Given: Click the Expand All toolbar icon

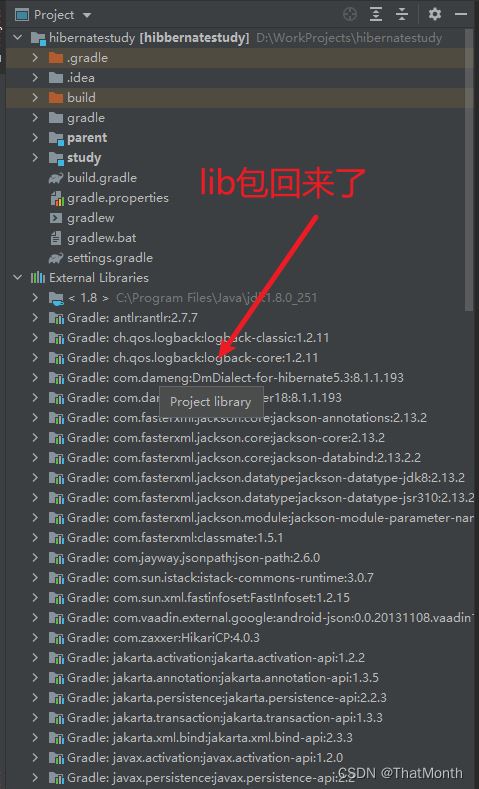Looking at the screenshot, I should 376,15.
